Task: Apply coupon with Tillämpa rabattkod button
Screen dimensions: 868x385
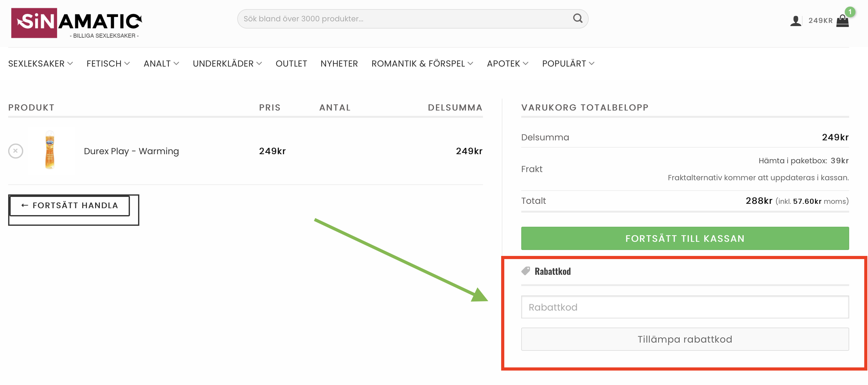Action: point(685,339)
